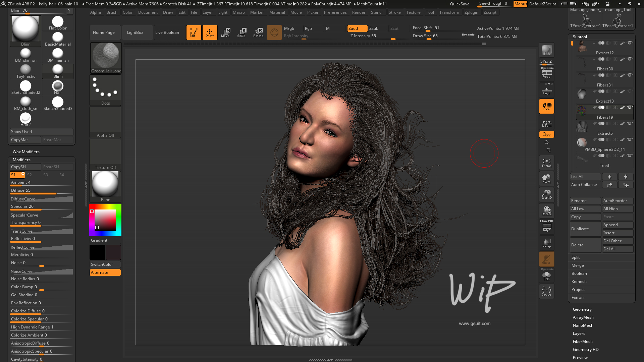Expand the FiberMesh section
This screenshot has height=362, width=644.
pyautogui.click(x=583, y=341)
